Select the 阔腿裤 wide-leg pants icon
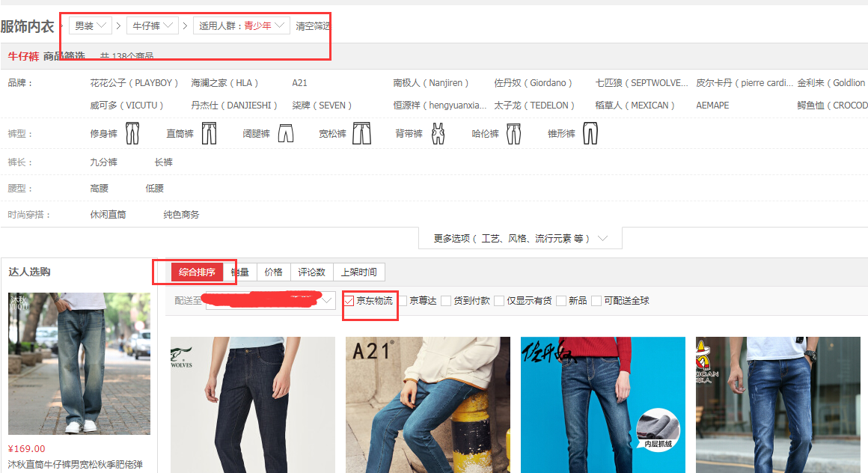 [x=286, y=133]
